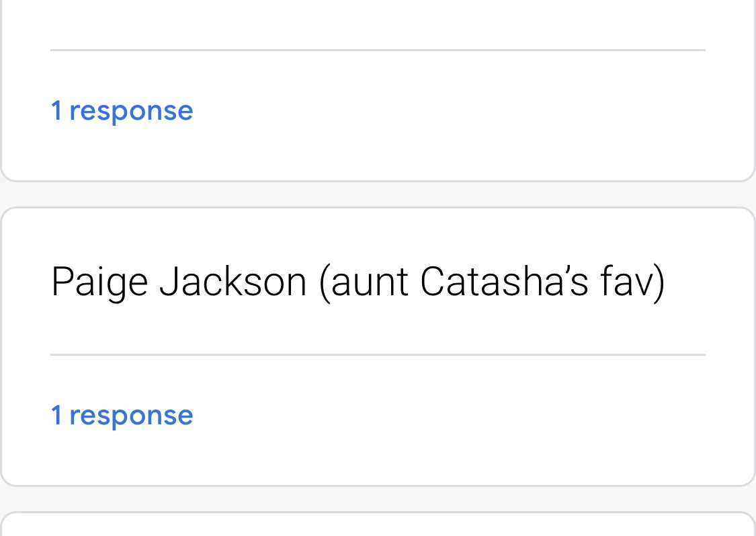The height and width of the screenshot is (536, 756).
Task: Click the word "Paige"
Action: point(99,282)
